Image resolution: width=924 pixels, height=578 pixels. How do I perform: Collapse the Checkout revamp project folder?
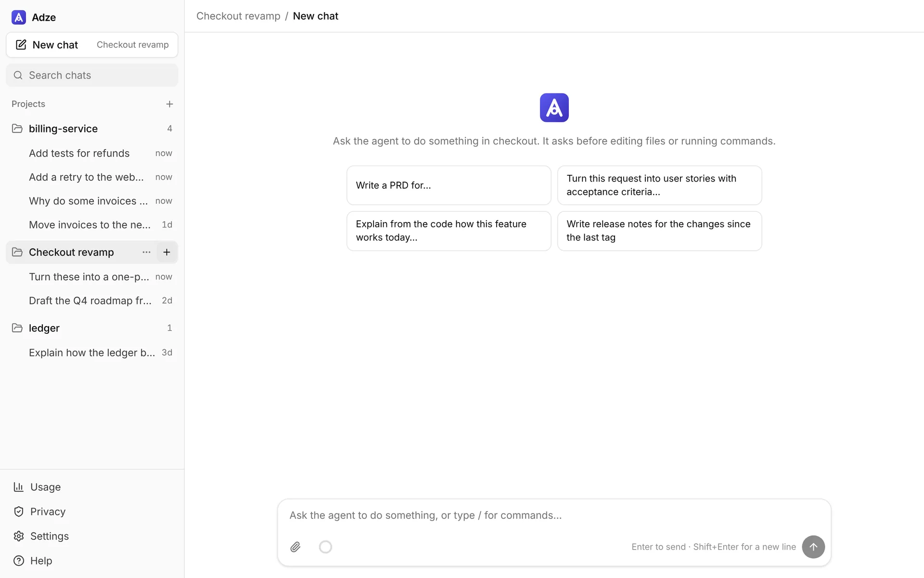(17, 252)
